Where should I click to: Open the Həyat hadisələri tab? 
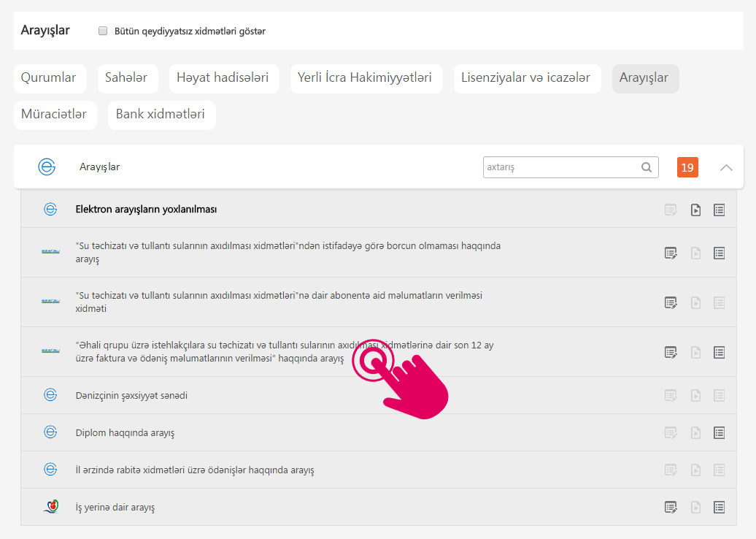click(x=224, y=79)
